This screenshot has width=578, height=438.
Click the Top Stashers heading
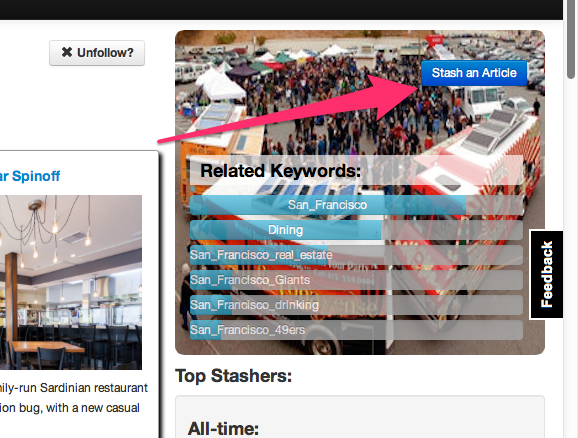[x=234, y=376]
